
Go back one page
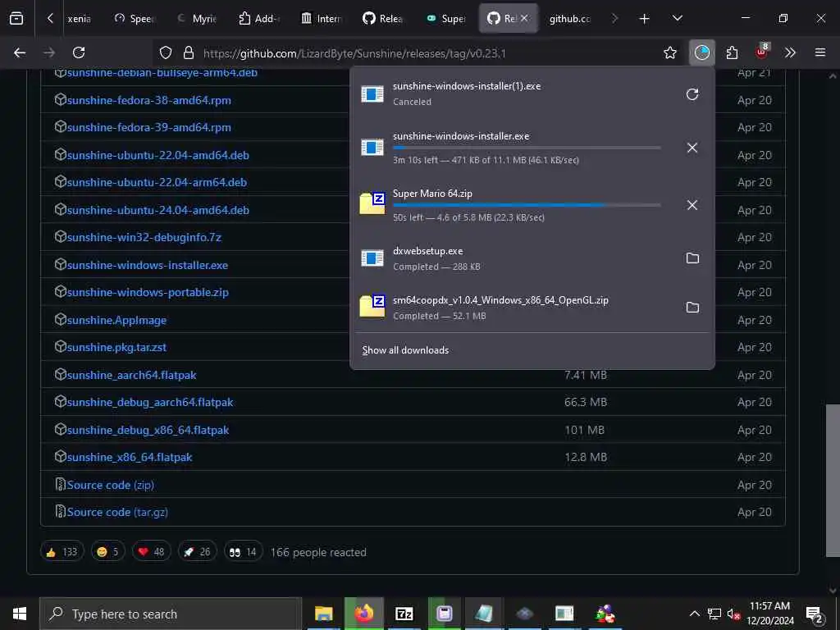[20, 52]
